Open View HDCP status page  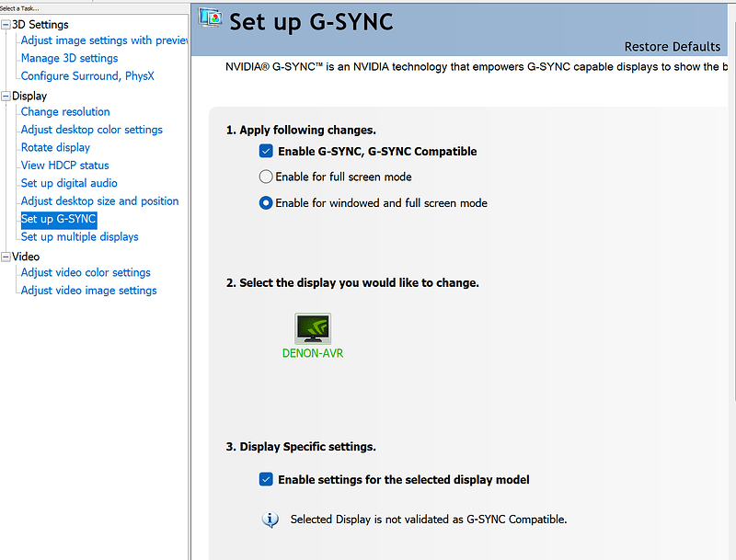64,166
